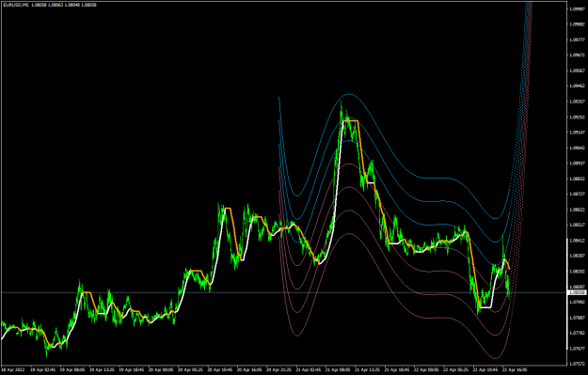The height and width of the screenshot is (375, 588).
Task: Click time axis label 20 Apr 21:25
Action: [x=279, y=369]
